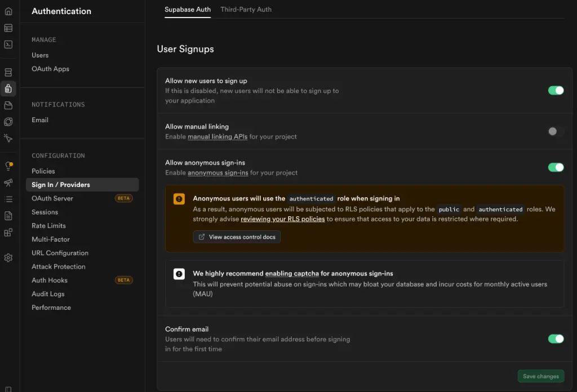Open Users under the Manage section
The image size is (577, 392).
(40, 55)
